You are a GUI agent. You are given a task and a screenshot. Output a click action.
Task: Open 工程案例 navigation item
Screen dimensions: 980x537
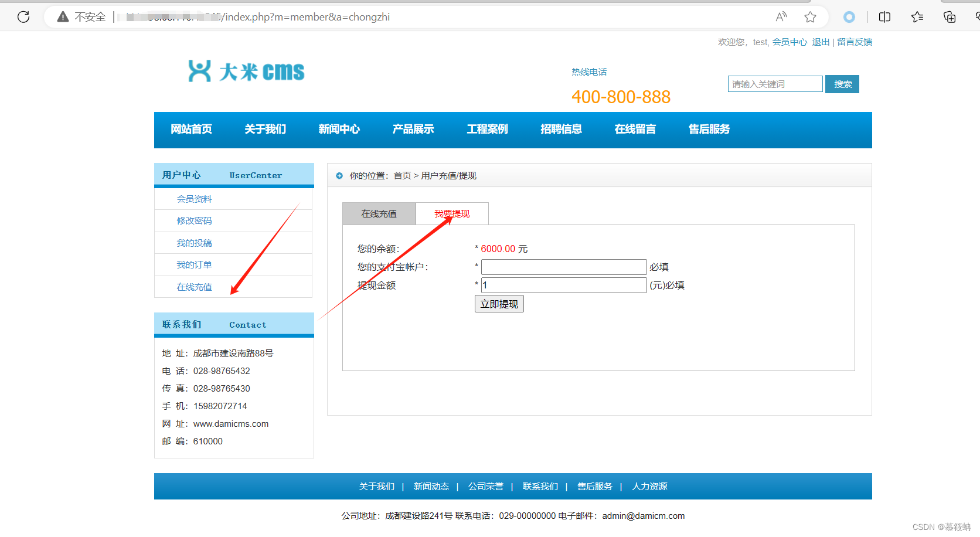[x=487, y=129]
